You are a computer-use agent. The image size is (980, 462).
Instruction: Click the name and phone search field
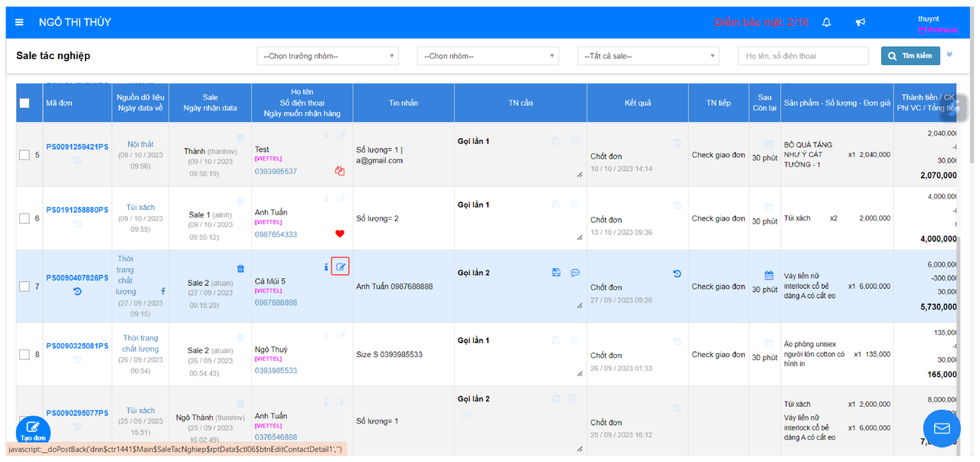(803, 56)
